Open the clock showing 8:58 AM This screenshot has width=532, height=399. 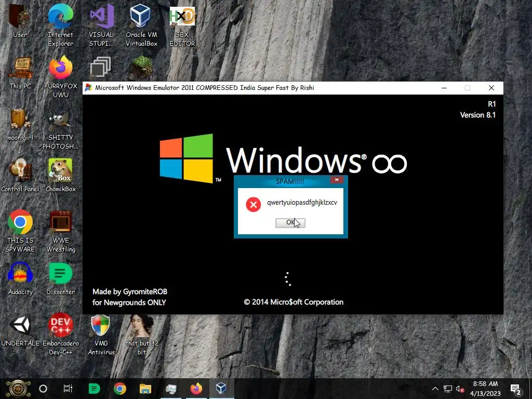486,389
